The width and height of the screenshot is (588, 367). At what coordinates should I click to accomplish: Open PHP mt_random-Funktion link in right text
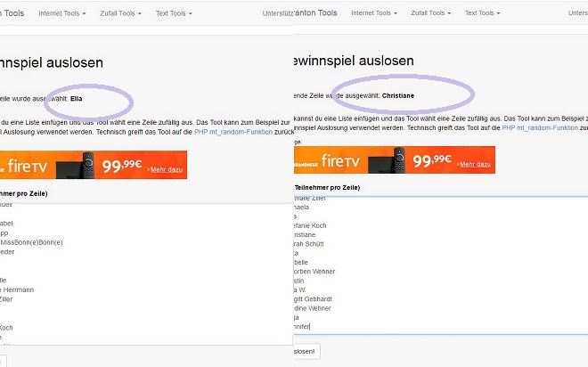(540, 128)
